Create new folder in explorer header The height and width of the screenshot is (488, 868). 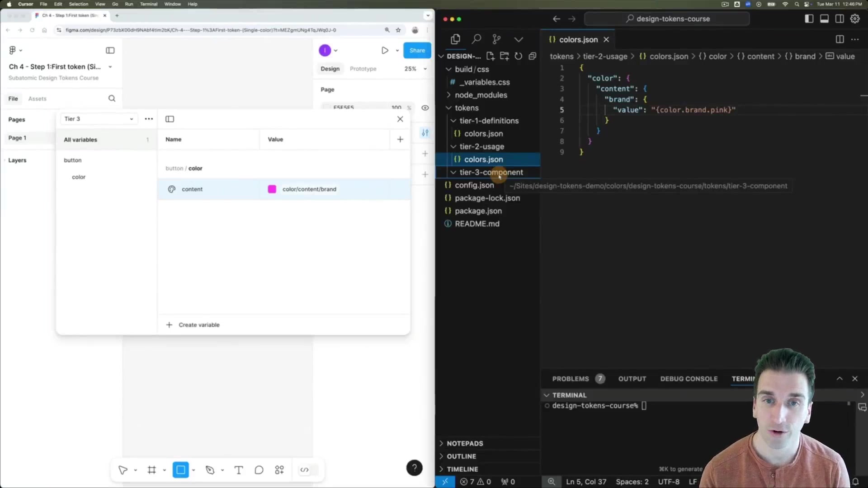pyautogui.click(x=504, y=56)
